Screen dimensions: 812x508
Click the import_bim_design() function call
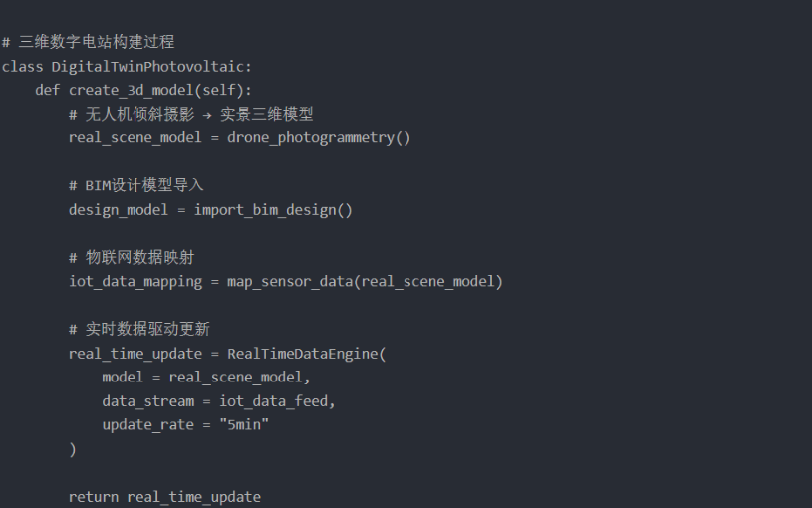(x=273, y=209)
